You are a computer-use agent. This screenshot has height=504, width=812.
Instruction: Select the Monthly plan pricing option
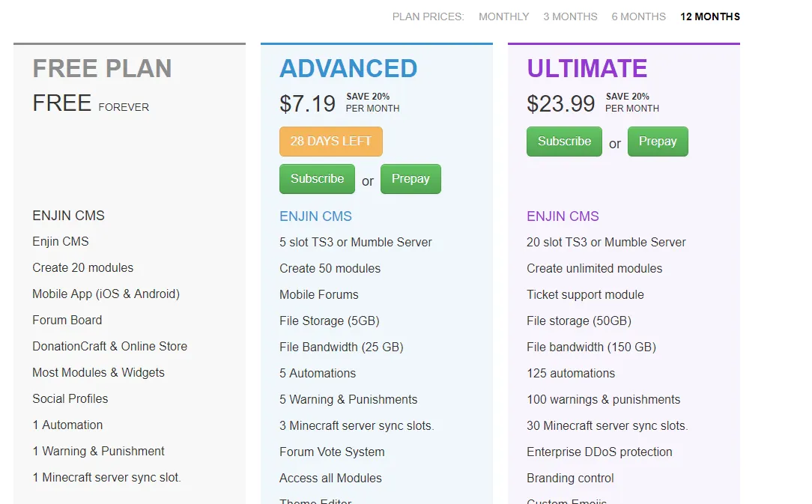coord(503,16)
